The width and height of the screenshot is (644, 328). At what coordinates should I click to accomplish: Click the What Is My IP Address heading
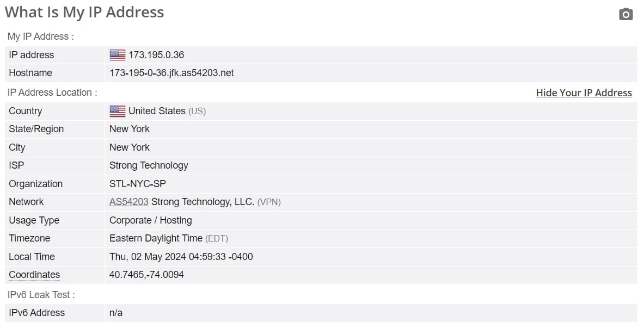(x=84, y=13)
